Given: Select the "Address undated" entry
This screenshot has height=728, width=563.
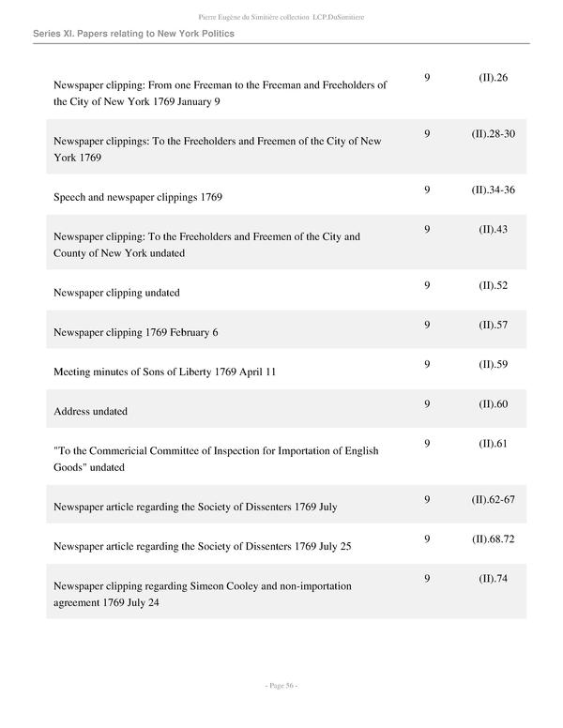Looking at the screenshot, I should click(91, 412).
